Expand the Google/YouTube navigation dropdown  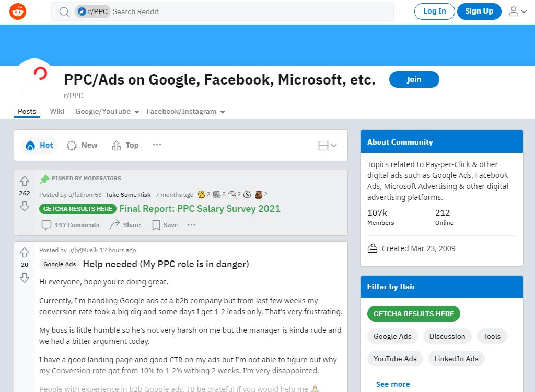coord(137,111)
